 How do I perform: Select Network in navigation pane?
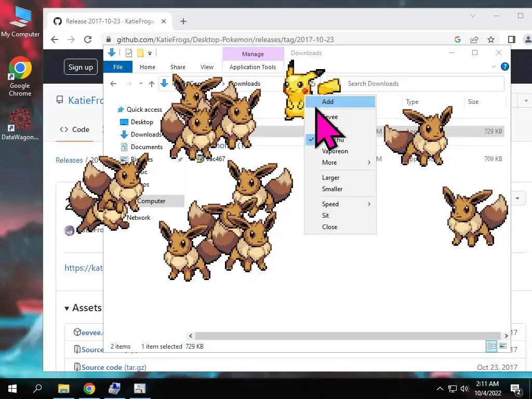[138, 218]
